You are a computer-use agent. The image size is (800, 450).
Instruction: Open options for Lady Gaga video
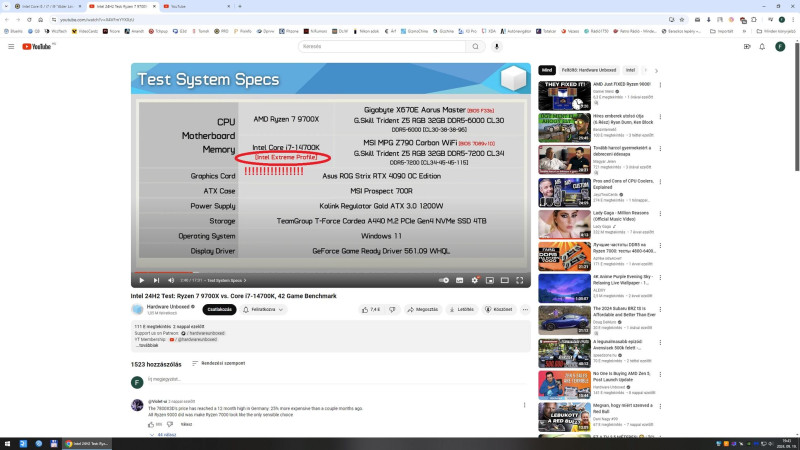pyautogui.click(x=660, y=214)
